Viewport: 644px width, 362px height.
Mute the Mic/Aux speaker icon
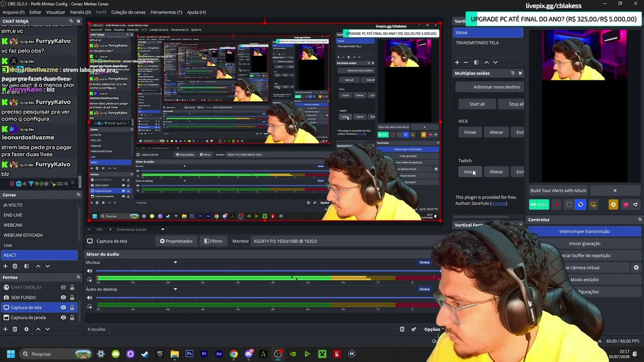click(90, 271)
